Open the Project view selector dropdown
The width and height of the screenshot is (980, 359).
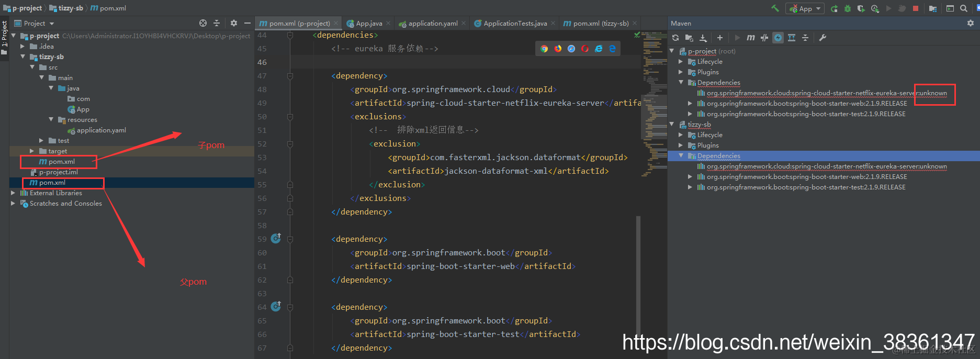click(x=34, y=24)
